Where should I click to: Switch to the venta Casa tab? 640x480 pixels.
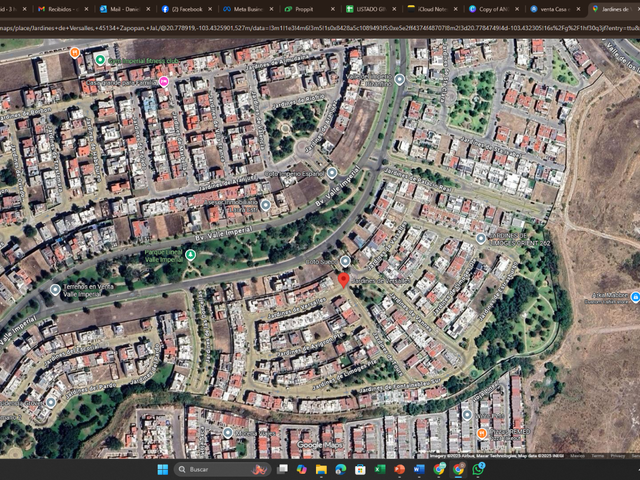point(556,9)
